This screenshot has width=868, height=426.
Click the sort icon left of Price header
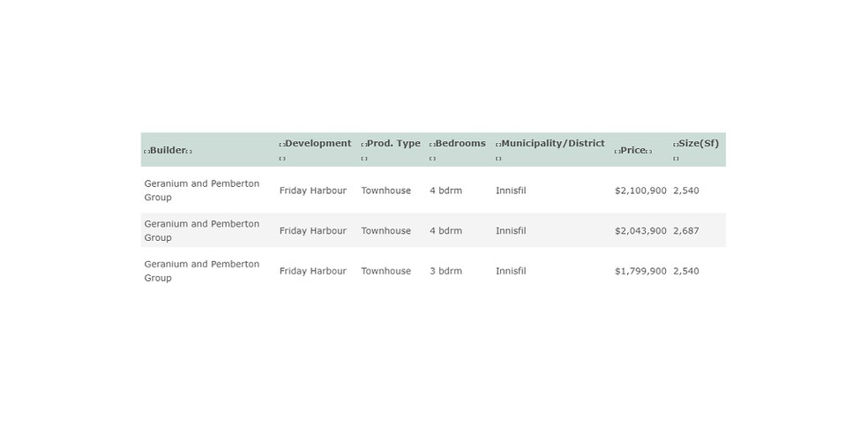(x=617, y=152)
